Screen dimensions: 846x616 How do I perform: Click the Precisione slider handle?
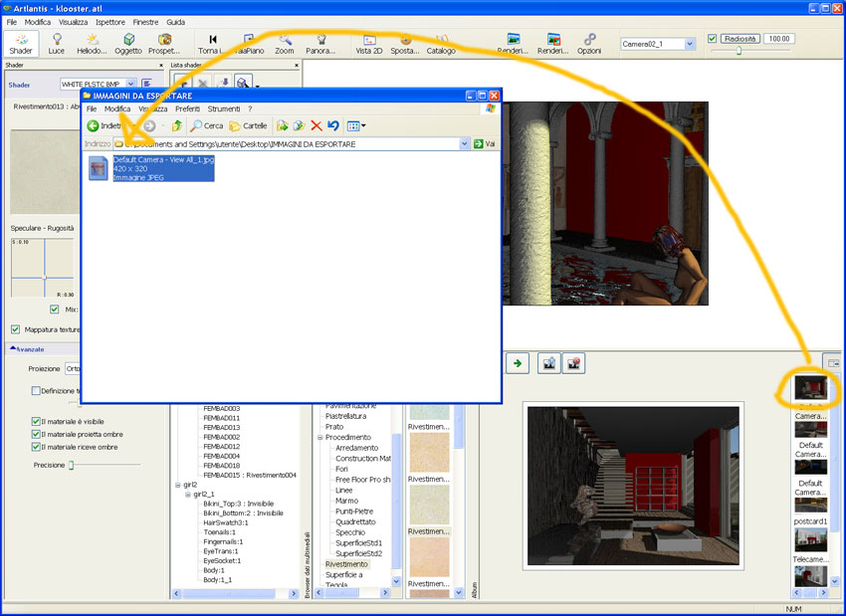click(x=72, y=465)
